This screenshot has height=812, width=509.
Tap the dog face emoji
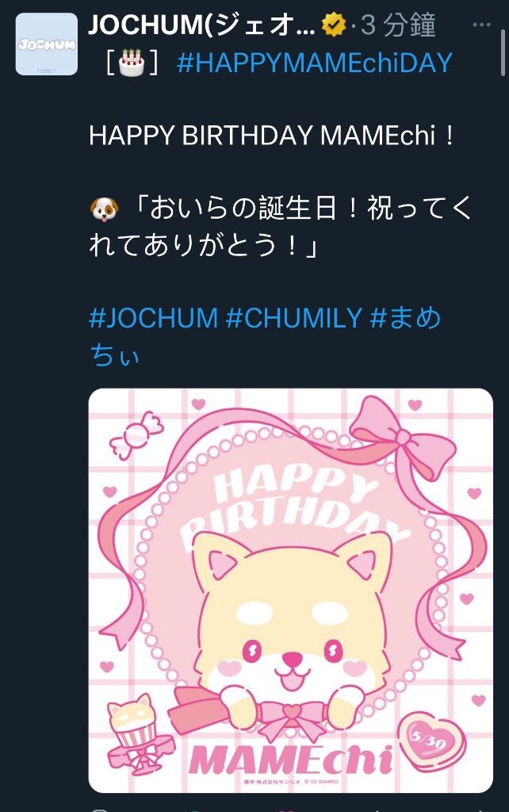point(104,209)
